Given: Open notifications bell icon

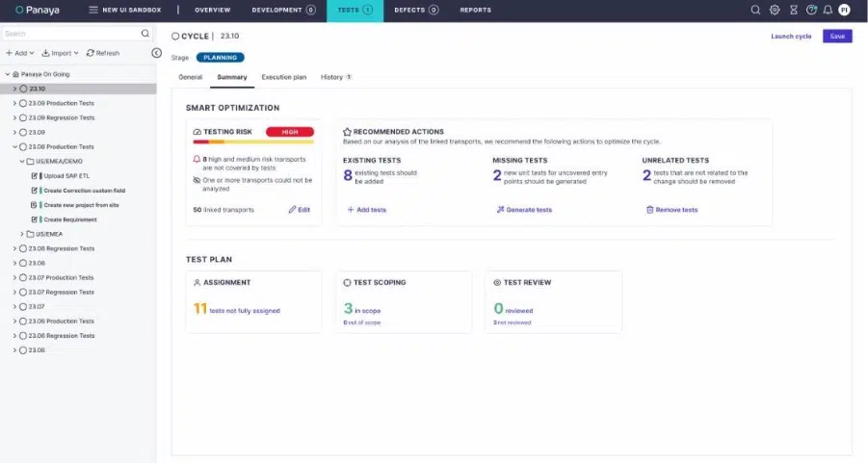Looking at the screenshot, I should pyautogui.click(x=828, y=10).
